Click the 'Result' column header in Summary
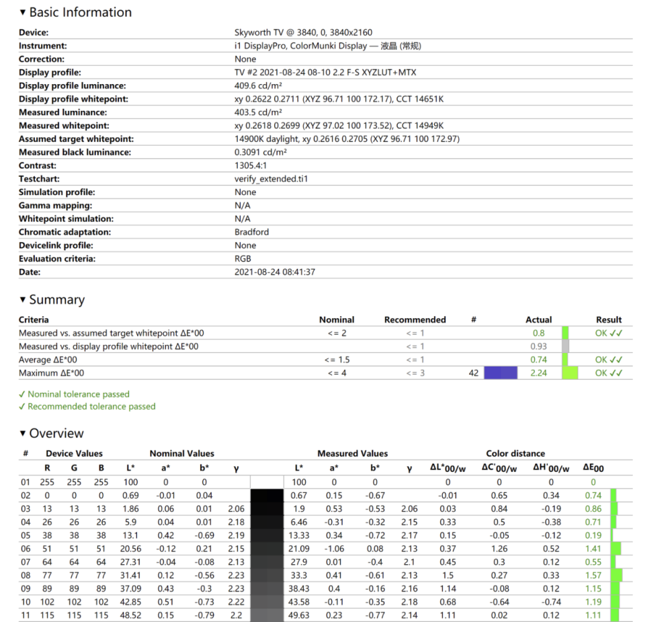 coord(609,319)
